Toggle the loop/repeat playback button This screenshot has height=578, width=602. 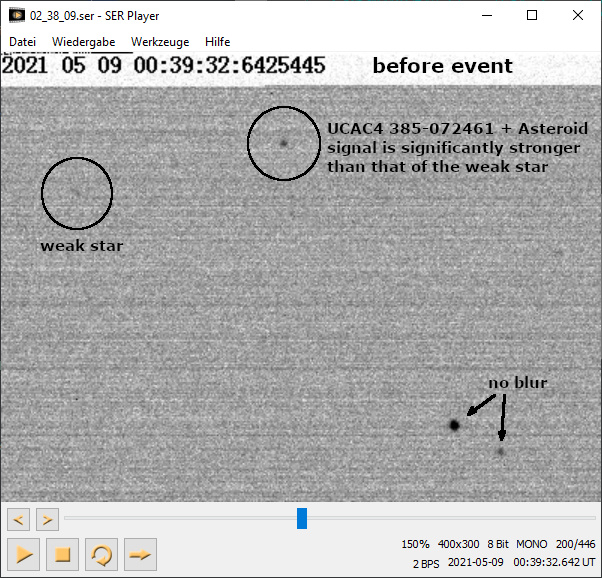101,553
